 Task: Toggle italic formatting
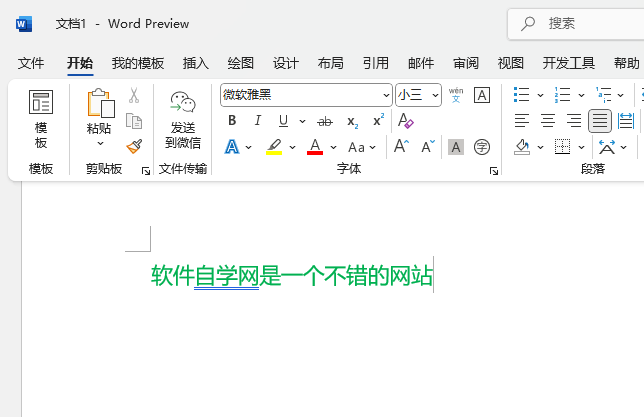coord(258,121)
